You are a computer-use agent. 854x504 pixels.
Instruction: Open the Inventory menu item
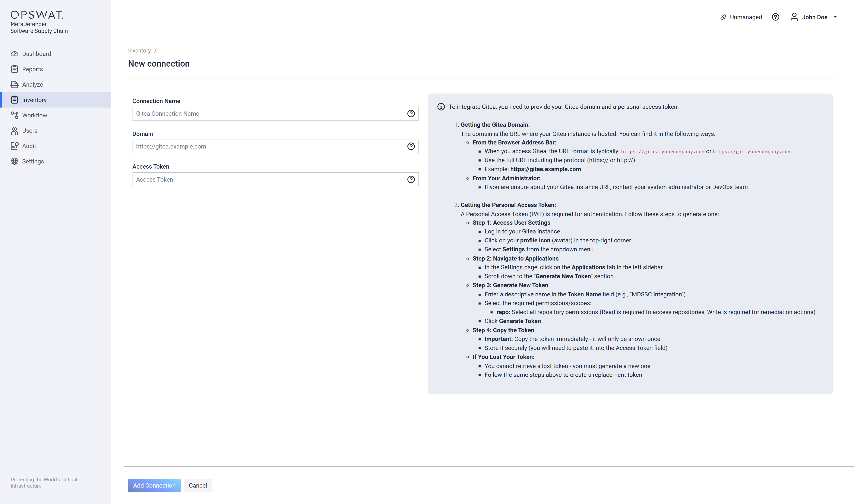point(34,100)
